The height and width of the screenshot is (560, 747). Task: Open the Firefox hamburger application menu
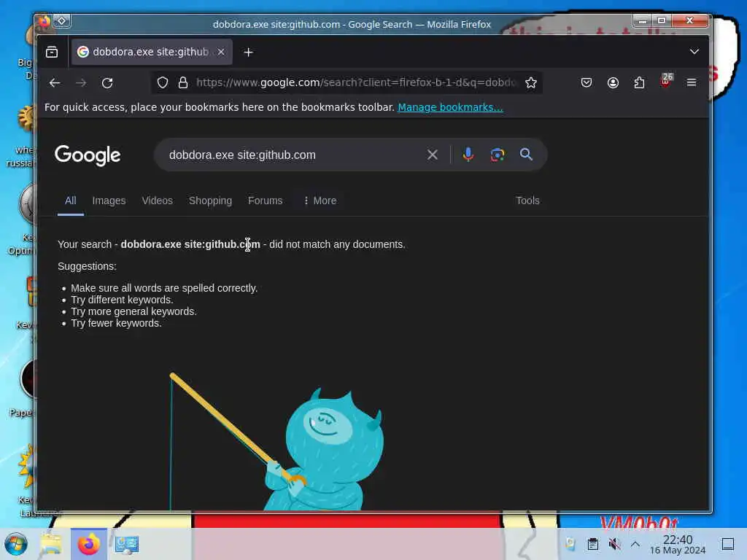click(692, 83)
